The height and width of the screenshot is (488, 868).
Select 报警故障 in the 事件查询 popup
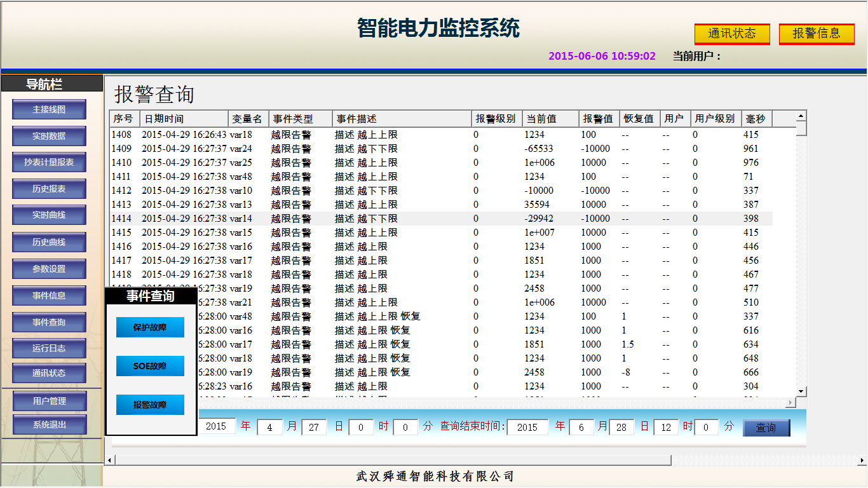150,405
